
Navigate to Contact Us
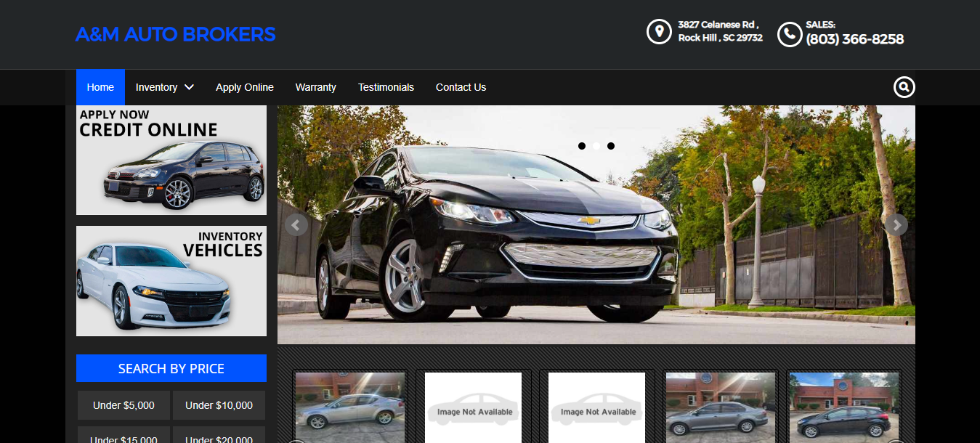pos(461,87)
